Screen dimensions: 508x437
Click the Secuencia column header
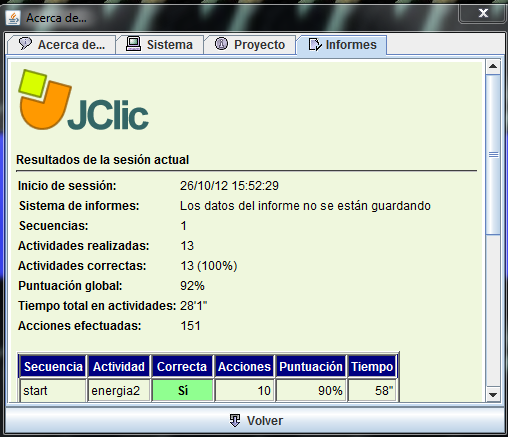[x=53, y=367]
